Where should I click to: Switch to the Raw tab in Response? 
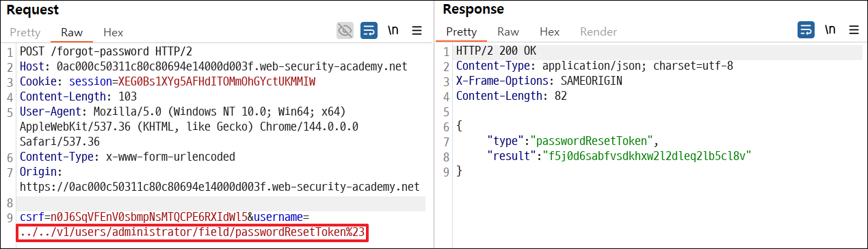(x=508, y=32)
